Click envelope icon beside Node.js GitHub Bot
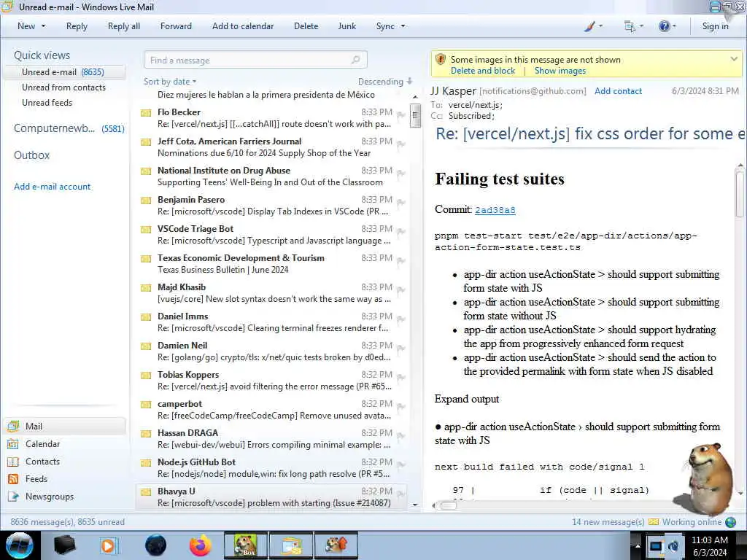 pyautogui.click(x=146, y=463)
